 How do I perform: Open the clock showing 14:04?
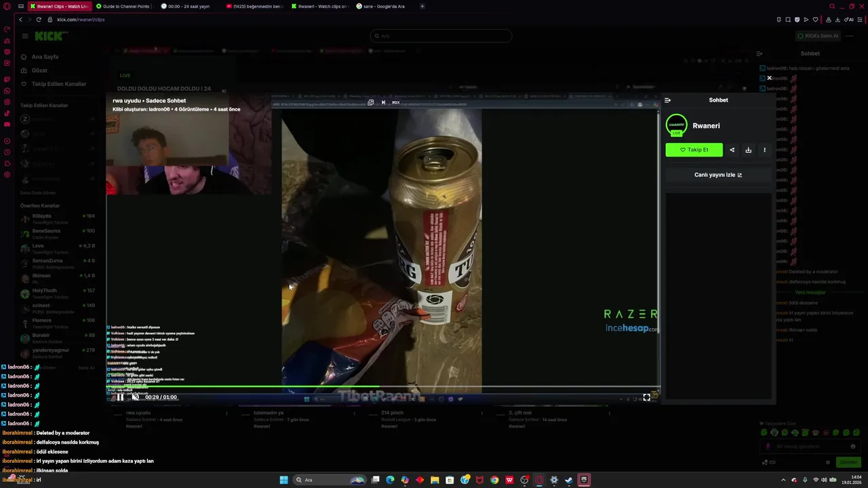tap(851, 480)
